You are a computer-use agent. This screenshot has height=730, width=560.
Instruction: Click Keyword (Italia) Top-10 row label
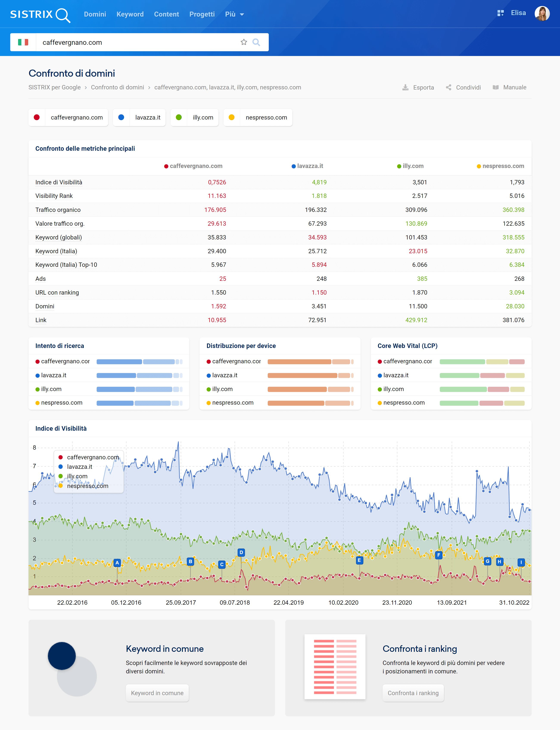[x=66, y=265]
